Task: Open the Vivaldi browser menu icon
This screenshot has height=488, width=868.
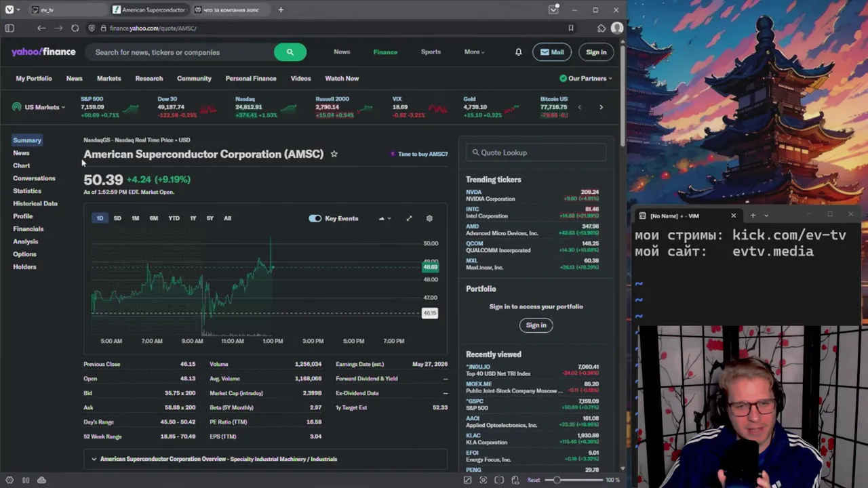Action: (x=9, y=9)
